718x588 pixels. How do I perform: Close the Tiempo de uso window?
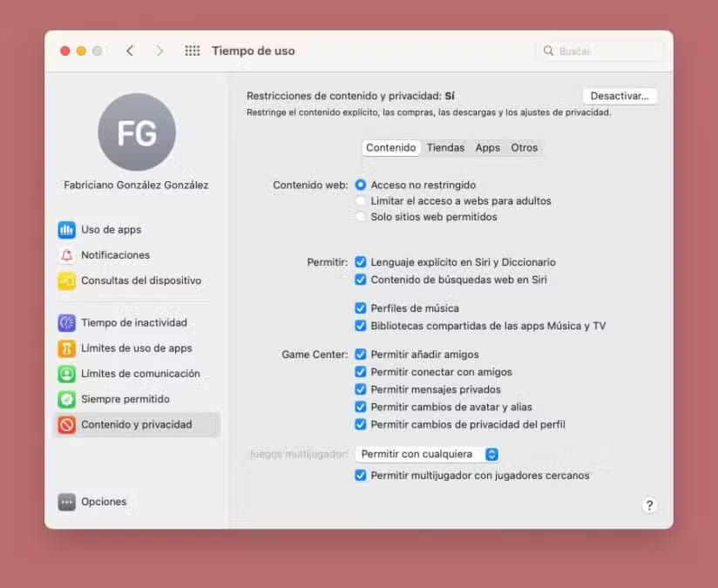(x=65, y=51)
